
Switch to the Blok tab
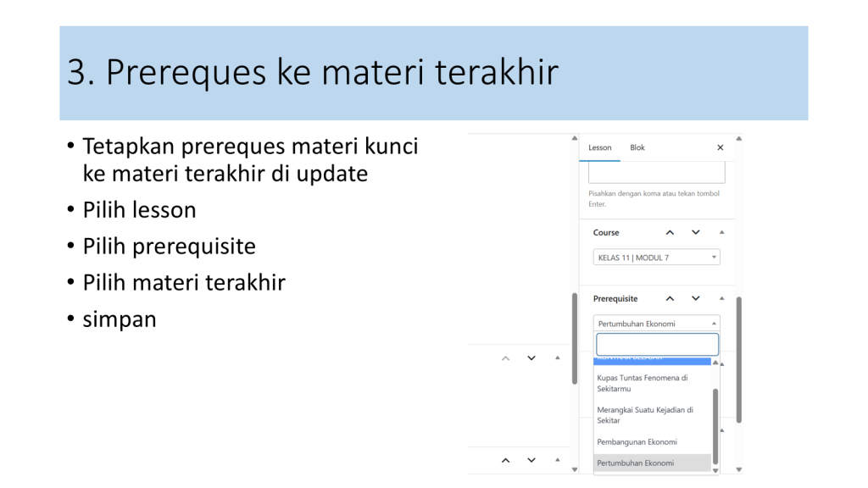coord(637,147)
